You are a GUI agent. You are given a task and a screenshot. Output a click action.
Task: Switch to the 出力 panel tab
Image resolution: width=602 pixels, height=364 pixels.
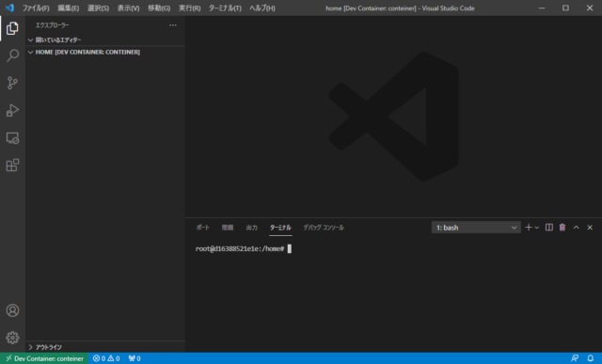(251, 228)
